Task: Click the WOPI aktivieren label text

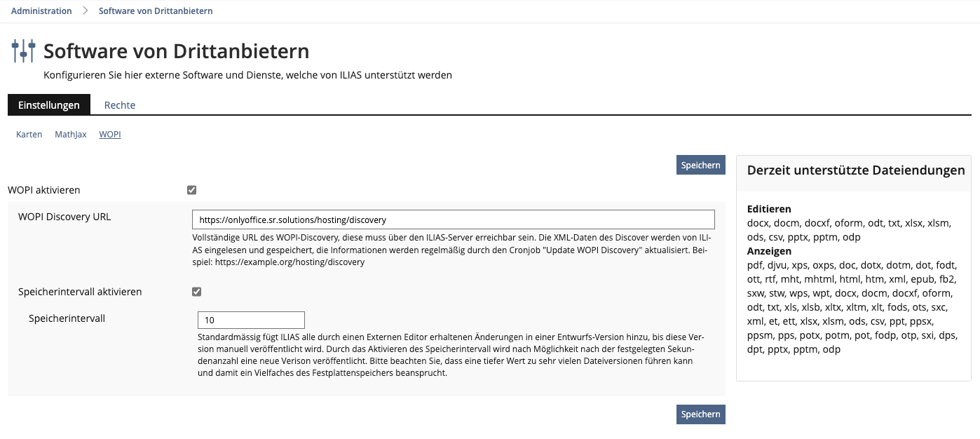Action: pos(44,190)
